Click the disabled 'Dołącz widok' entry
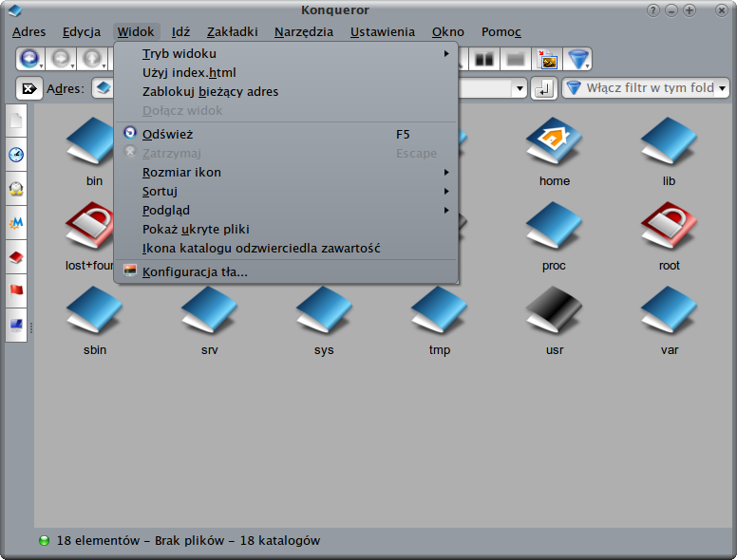The height and width of the screenshot is (560, 737). pos(286,111)
